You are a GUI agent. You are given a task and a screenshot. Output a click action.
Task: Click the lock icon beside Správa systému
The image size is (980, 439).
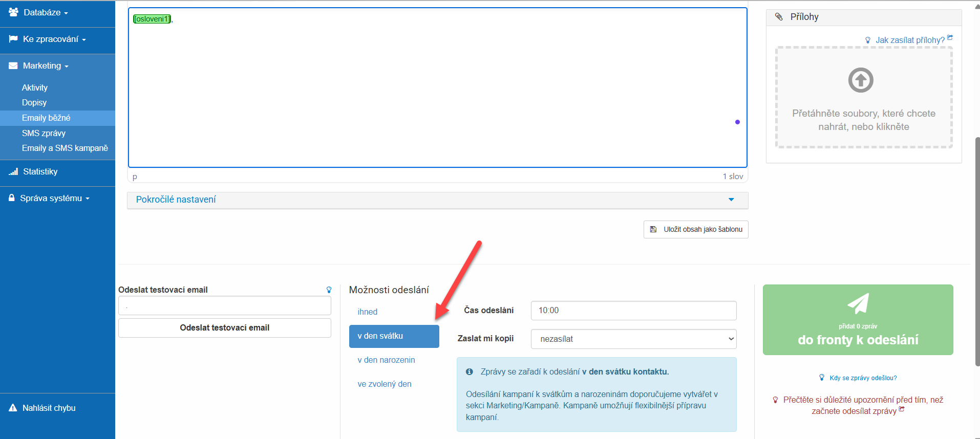pos(11,198)
